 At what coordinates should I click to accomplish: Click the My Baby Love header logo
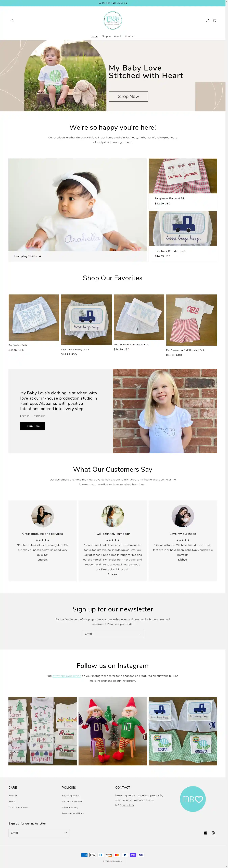click(x=113, y=20)
